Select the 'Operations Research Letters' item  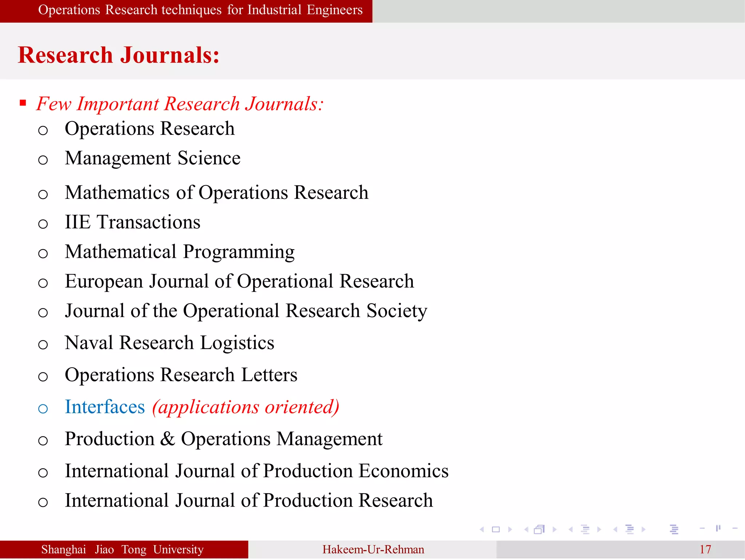[x=181, y=375]
